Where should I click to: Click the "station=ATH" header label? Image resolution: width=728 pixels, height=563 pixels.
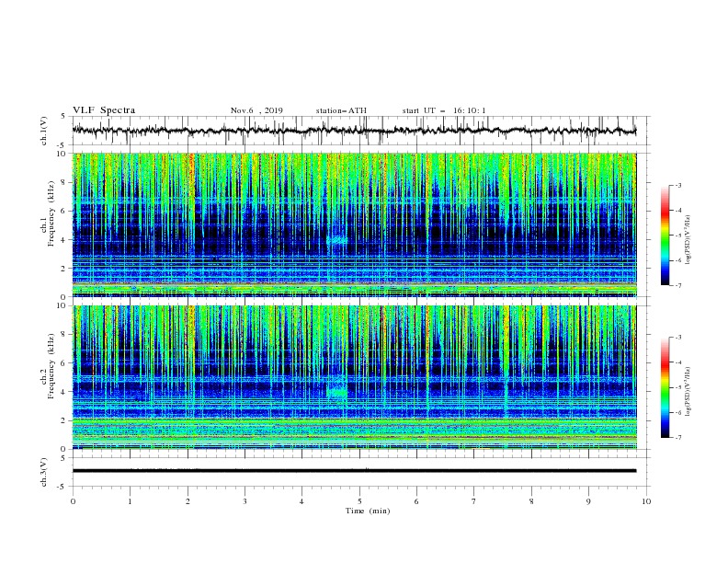(341, 110)
